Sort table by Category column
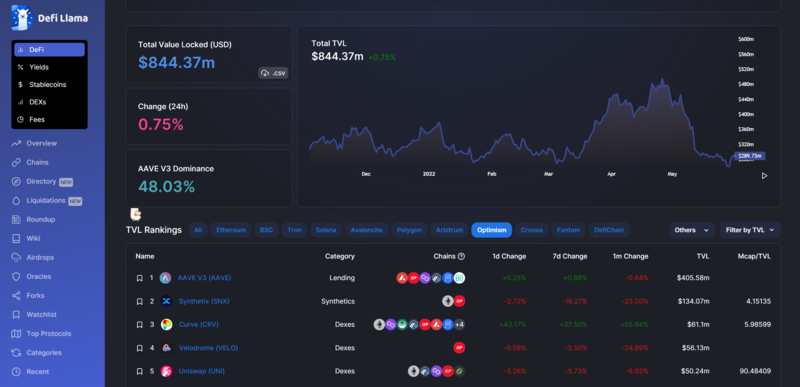This screenshot has height=387, width=800. (x=340, y=256)
